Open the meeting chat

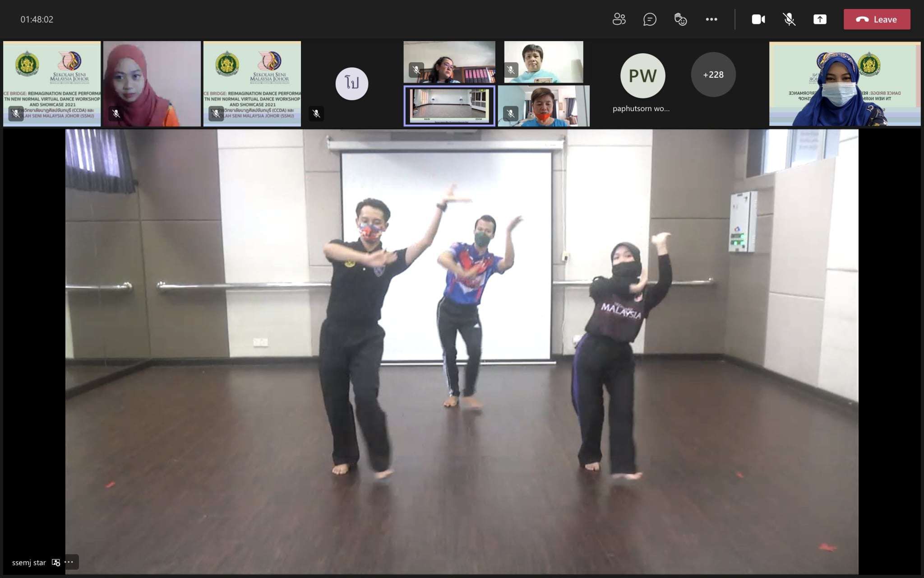coord(650,19)
